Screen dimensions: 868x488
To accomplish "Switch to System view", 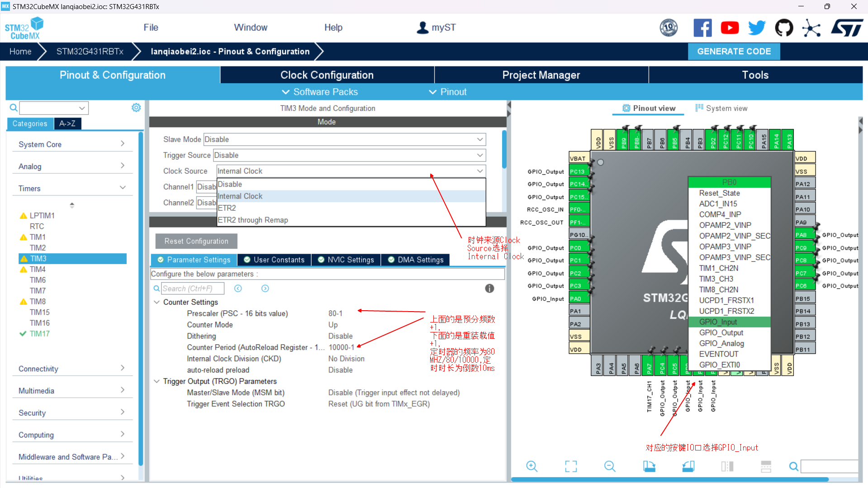I will click(x=721, y=108).
